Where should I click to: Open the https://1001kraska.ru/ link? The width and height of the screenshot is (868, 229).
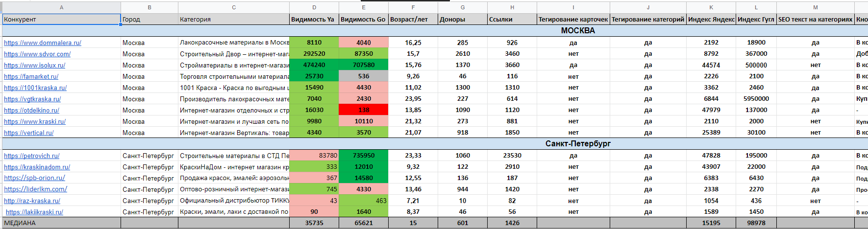click(x=35, y=88)
